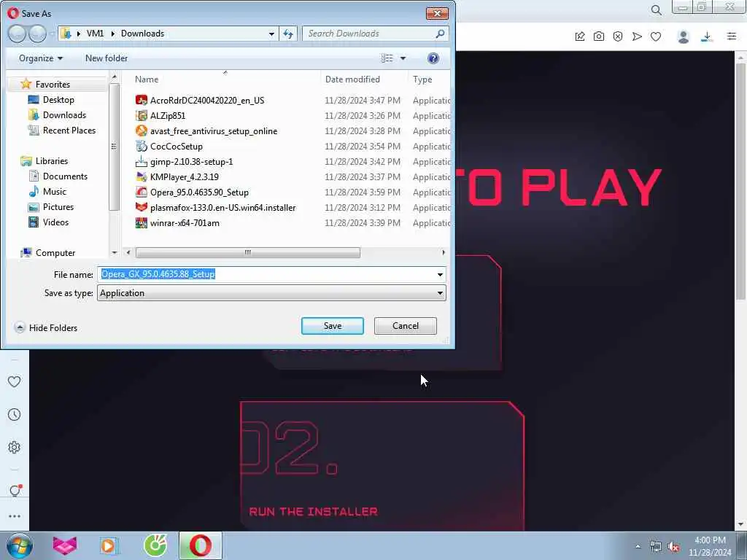Select the KMPlayer_4.2.3.19 file
The width and height of the screenshot is (747, 560).
[185, 176]
